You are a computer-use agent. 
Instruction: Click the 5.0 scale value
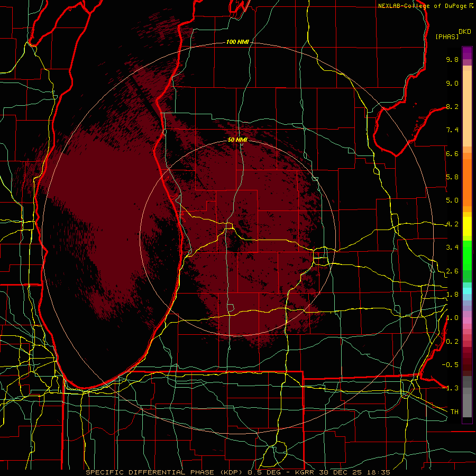pos(452,200)
